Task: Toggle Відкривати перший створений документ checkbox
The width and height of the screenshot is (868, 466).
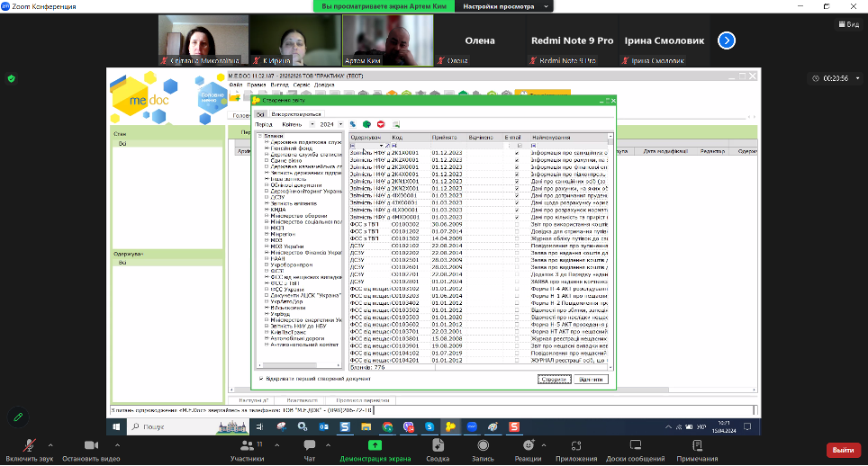Action: tap(261, 379)
